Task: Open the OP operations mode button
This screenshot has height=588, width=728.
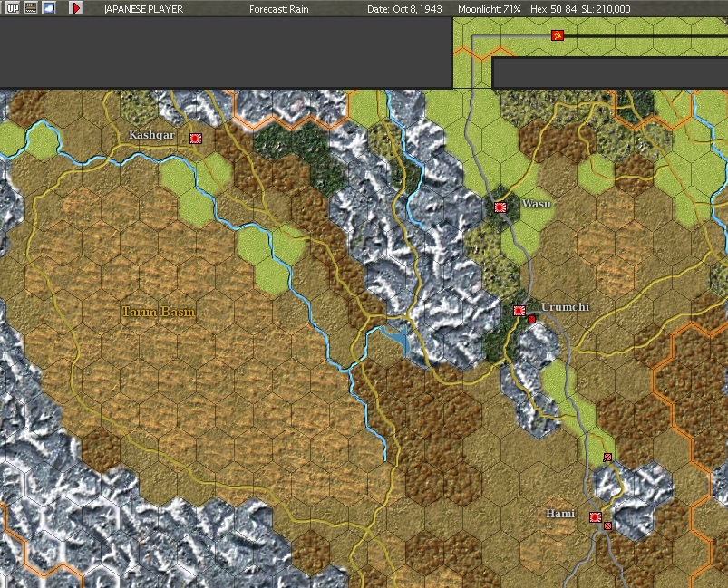Action: tap(13, 8)
